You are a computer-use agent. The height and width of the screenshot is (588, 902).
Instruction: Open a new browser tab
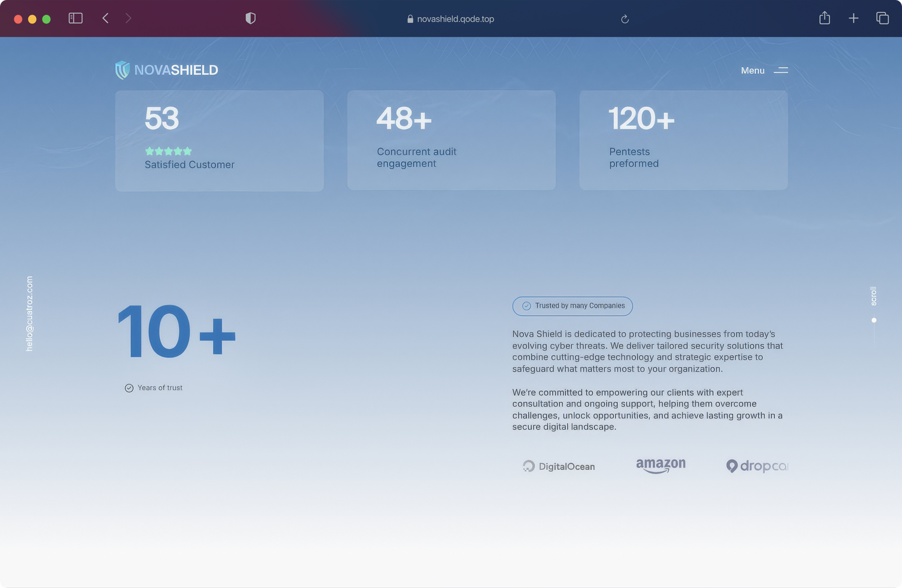854,19
